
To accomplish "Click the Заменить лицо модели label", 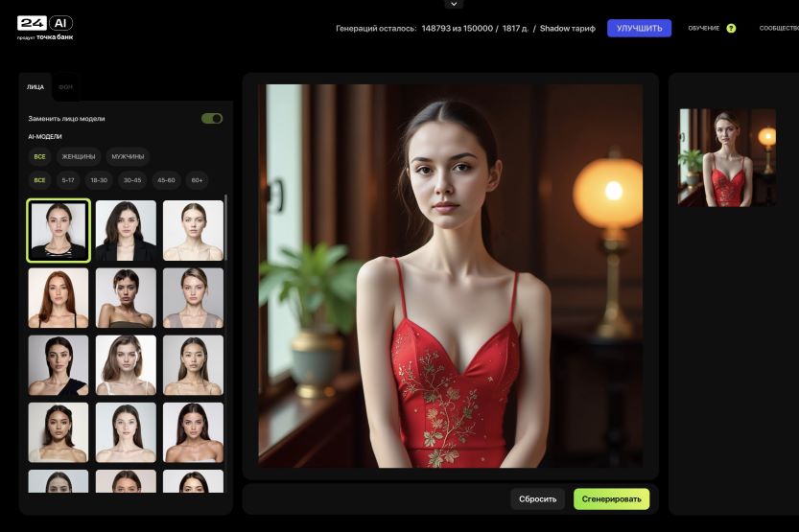I will coord(66,119).
